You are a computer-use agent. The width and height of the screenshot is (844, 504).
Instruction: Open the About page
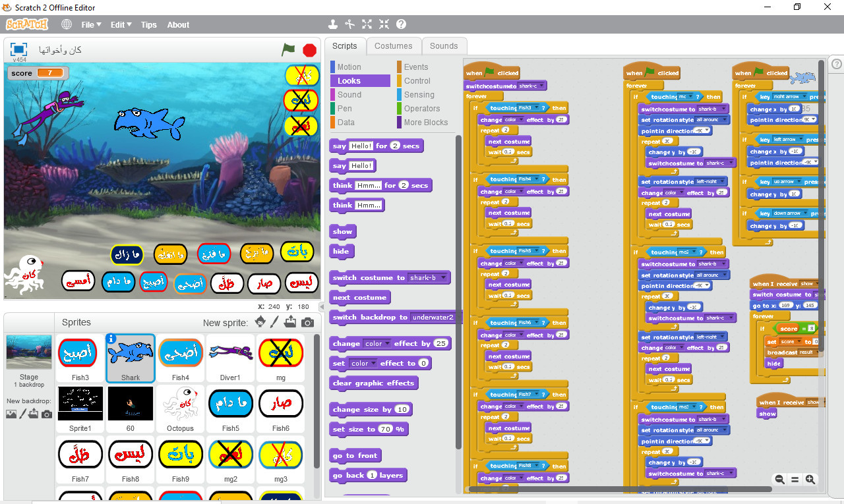tap(178, 25)
